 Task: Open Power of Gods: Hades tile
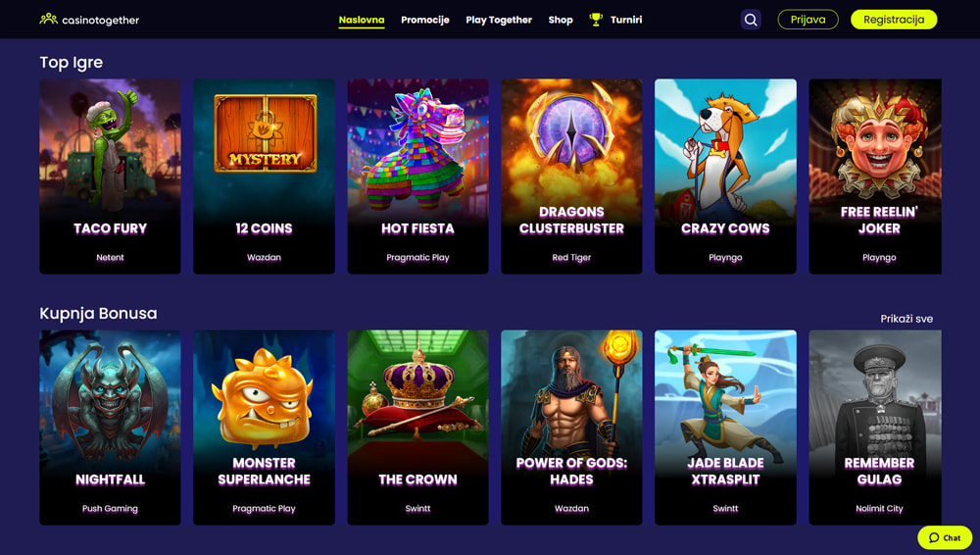tap(571, 428)
